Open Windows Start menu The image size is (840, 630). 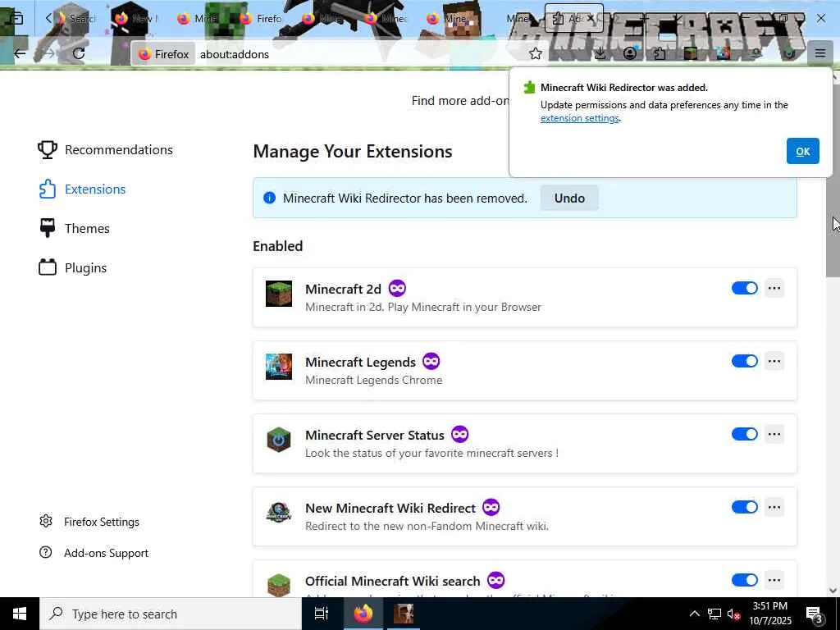[20, 614]
